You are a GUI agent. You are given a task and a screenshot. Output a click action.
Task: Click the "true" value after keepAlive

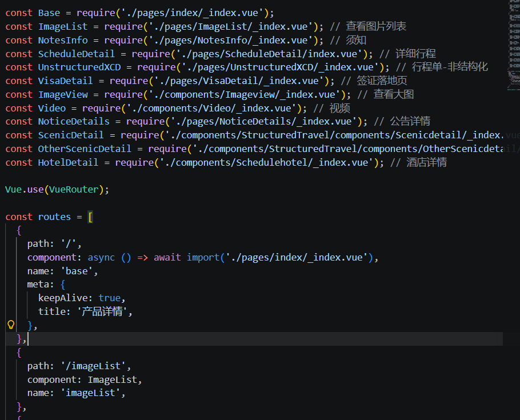pyautogui.click(x=110, y=298)
